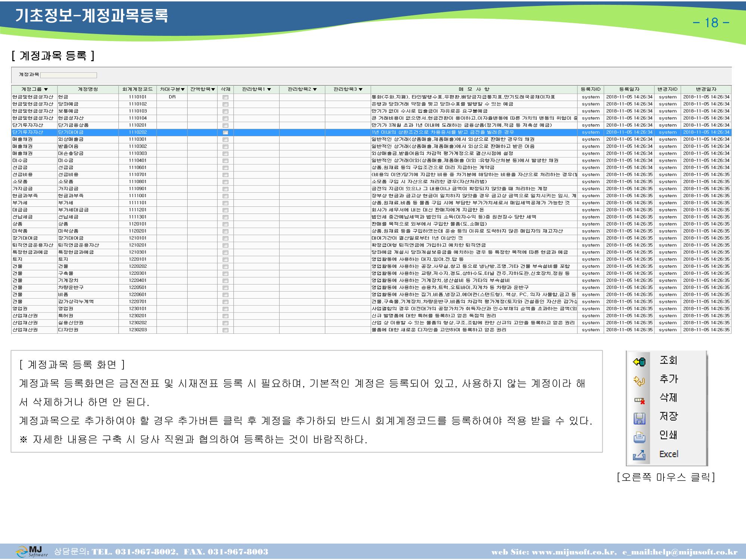The width and height of the screenshot is (746, 560).
Task: Click the 계정과목 search input field
Action: 68,75
